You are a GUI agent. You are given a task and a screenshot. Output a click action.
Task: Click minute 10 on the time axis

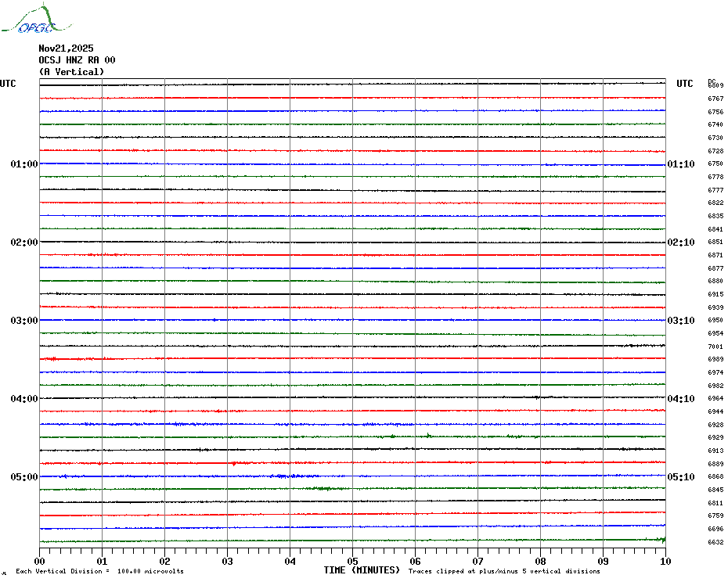(665, 561)
